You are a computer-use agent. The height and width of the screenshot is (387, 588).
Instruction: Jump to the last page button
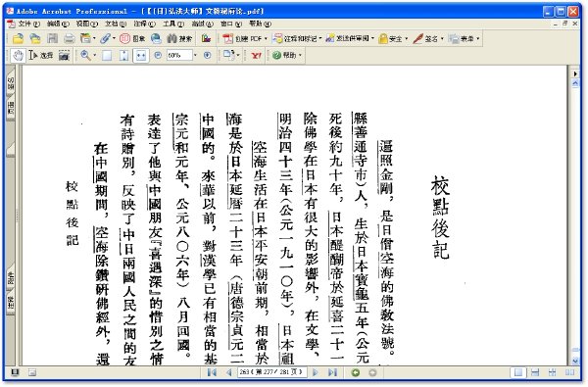coord(332,372)
